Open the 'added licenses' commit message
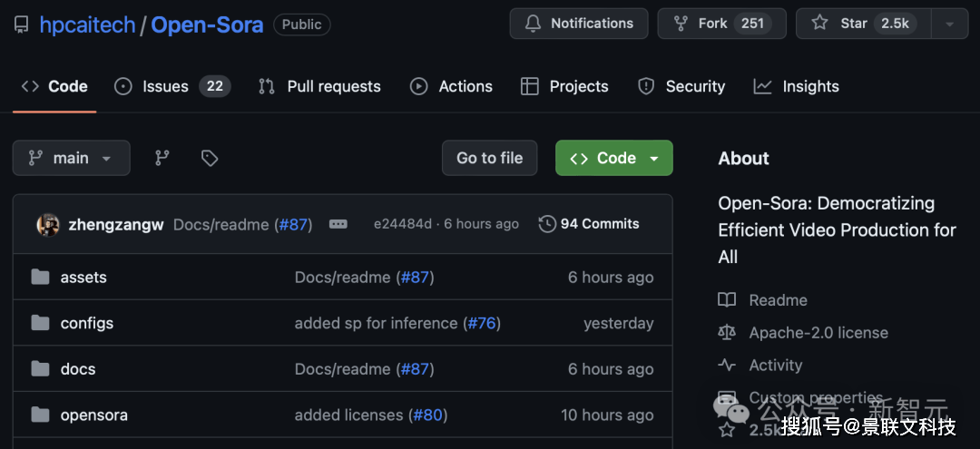The width and height of the screenshot is (980, 449). [348, 415]
